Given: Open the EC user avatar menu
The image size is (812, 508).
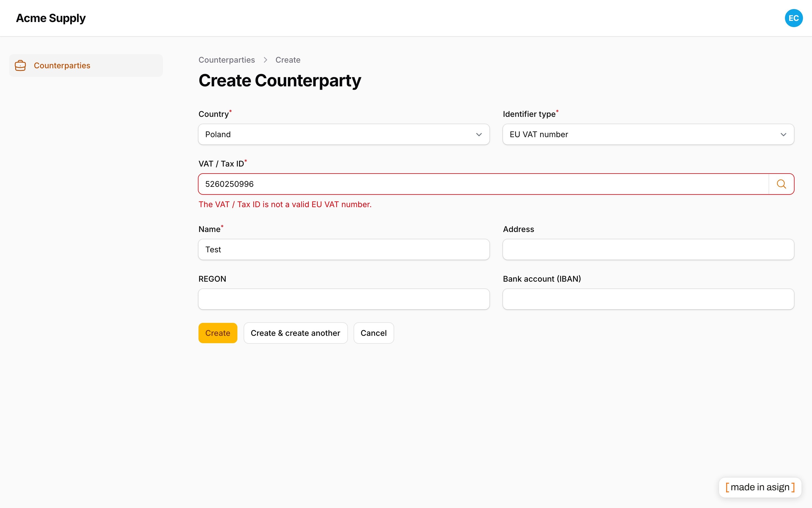Looking at the screenshot, I should 794,18.
